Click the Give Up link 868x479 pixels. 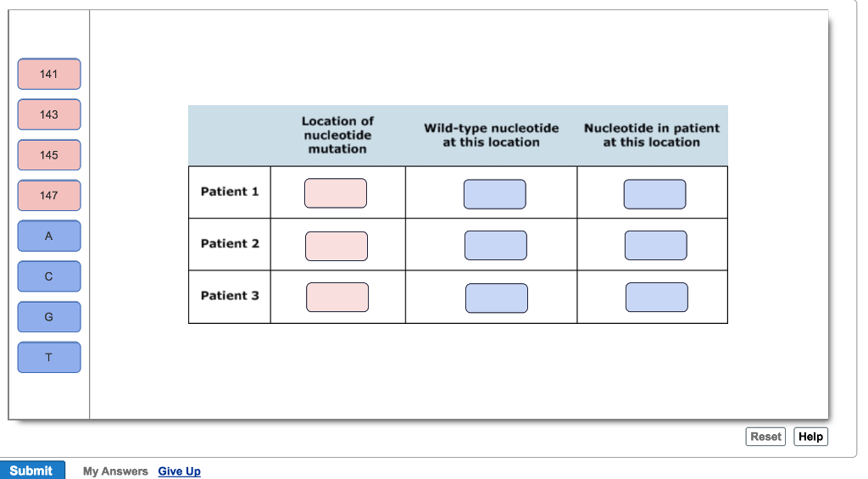(180, 471)
